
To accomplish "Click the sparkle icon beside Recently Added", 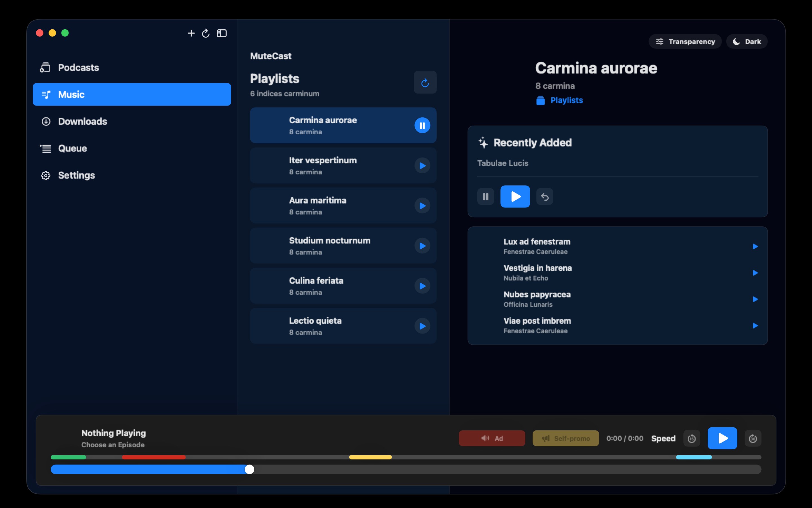I will [x=483, y=143].
